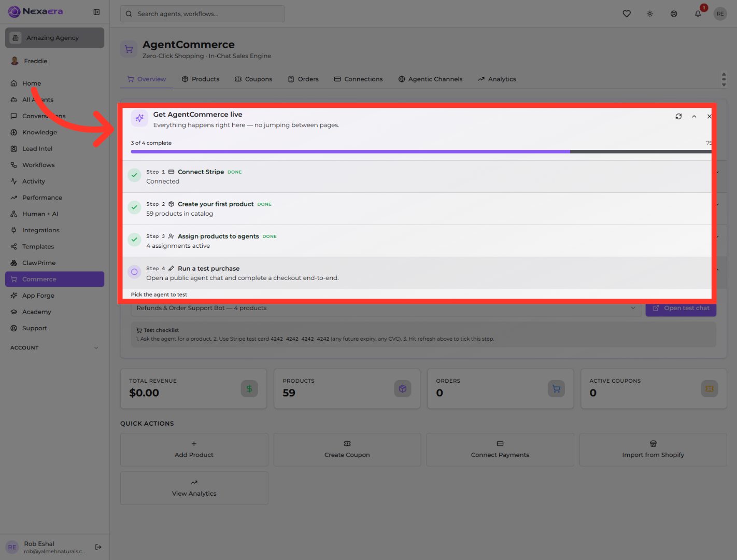Click Active Coupons ticket icon
Screen dimensions: 737x560
coord(710,389)
